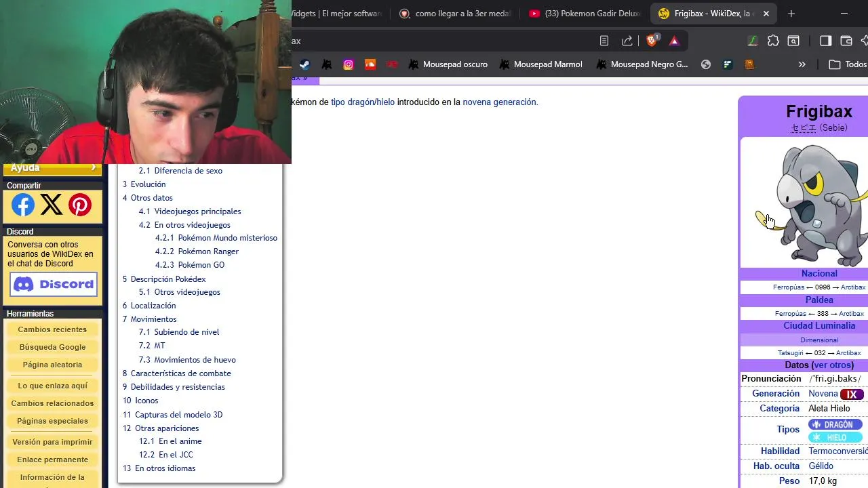Open the WikiDex Discord chat button
This screenshot has height=488, width=868.
click(x=54, y=284)
